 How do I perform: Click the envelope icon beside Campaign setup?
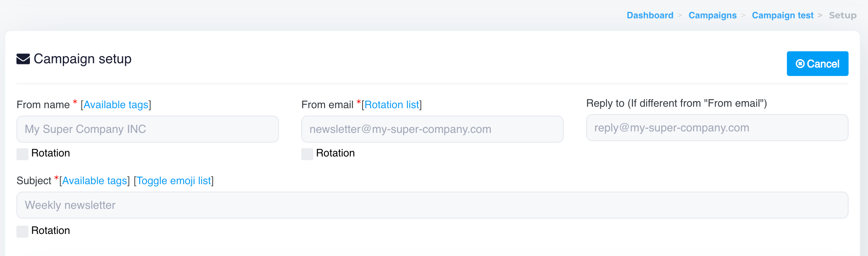(23, 59)
